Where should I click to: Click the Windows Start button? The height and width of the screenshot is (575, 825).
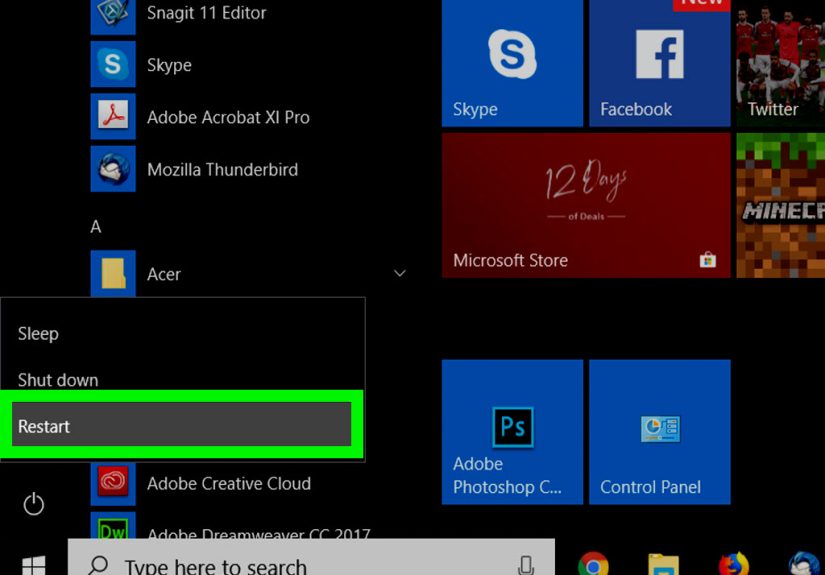coord(34,566)
